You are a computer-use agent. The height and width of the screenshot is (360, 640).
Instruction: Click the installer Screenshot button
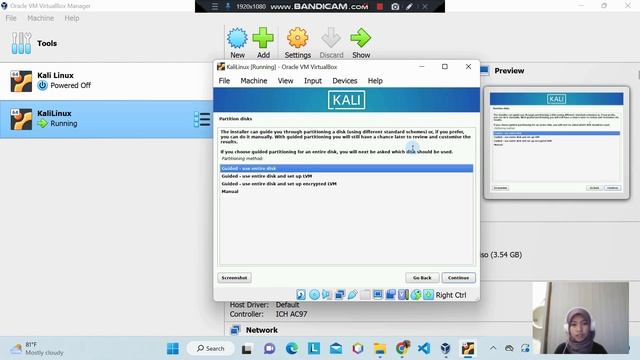tap(234, 278)
